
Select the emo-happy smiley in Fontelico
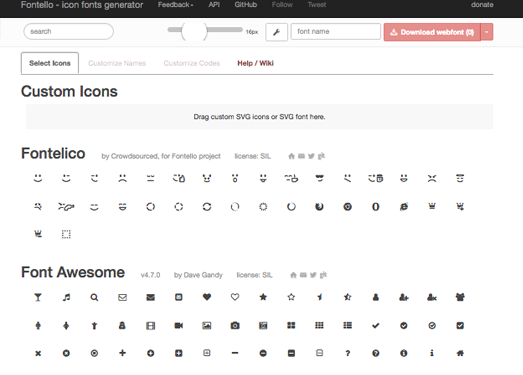coord(38,178)
